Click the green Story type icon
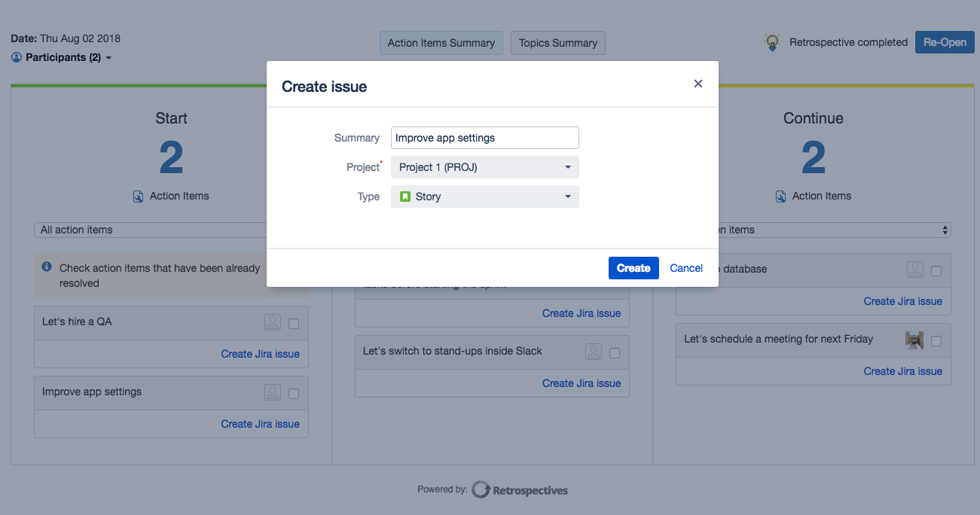 [405, 197]
